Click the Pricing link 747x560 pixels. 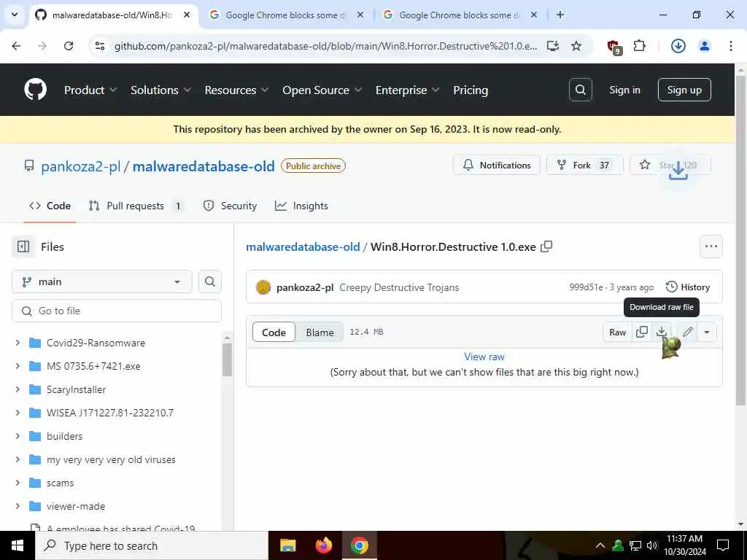tap(471, 90)
